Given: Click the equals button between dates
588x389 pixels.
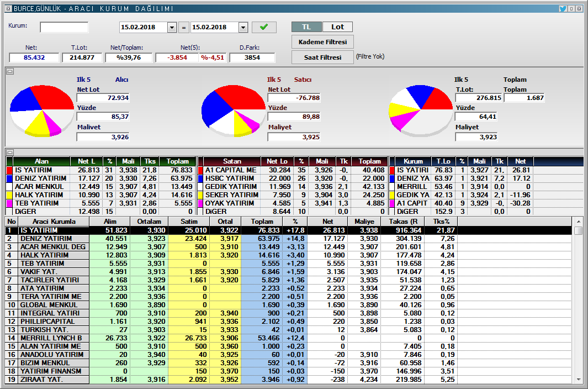Looking at the screenshot, I should pyautogui.click(x=183, y=28).
